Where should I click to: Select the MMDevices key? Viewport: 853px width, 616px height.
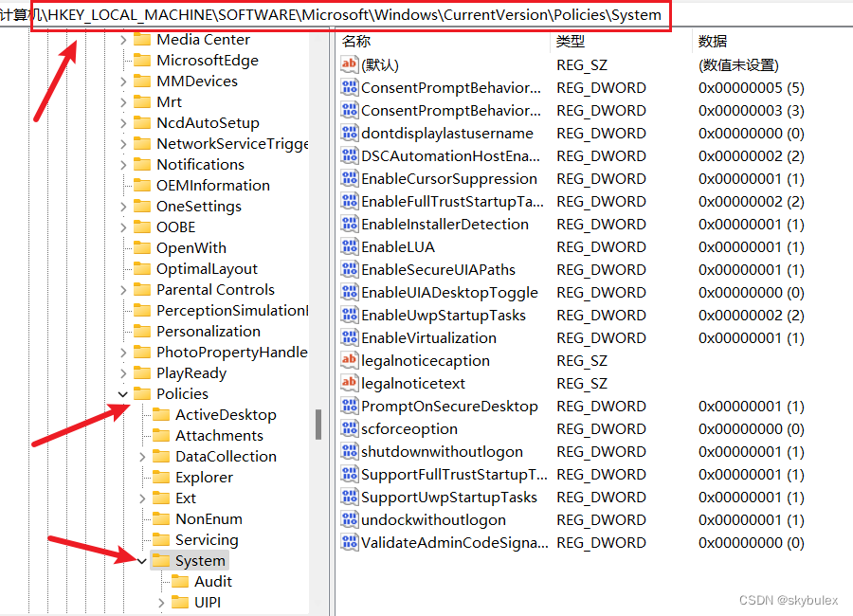pos(197,82)
